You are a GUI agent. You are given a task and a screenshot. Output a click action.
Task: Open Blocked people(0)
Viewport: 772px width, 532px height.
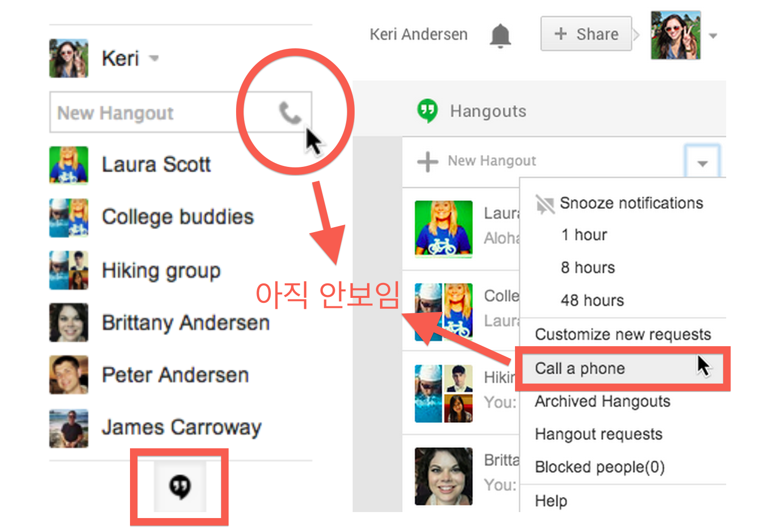600,467
